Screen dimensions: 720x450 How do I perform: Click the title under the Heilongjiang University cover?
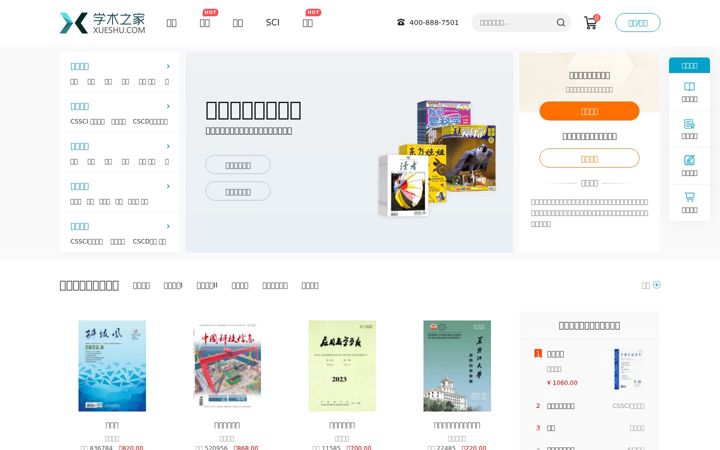(457, 425)
